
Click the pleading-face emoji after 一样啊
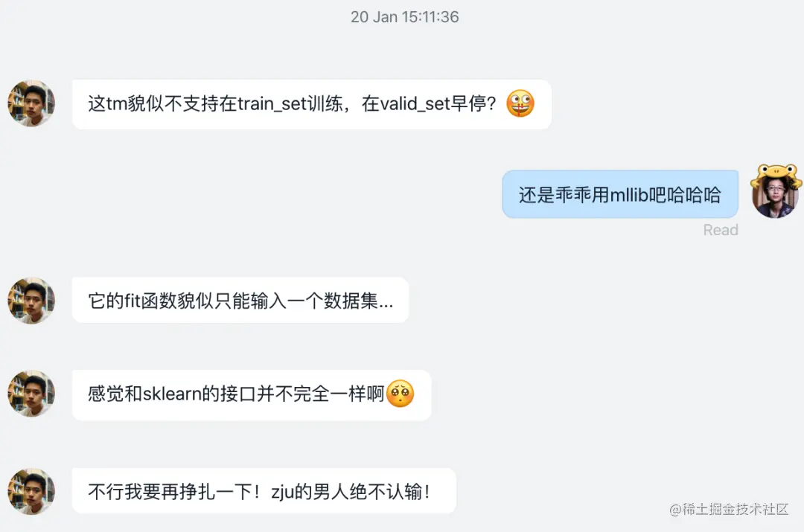[400, 394]
